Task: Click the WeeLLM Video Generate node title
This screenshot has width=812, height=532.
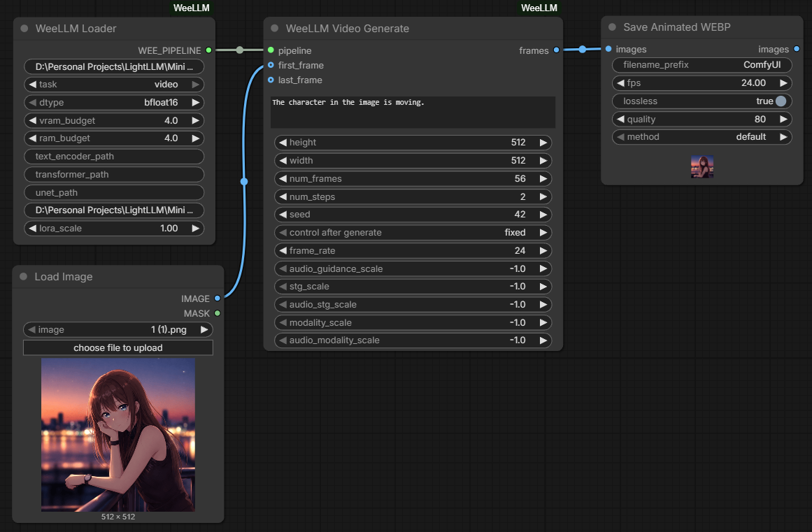Action: 348,29
